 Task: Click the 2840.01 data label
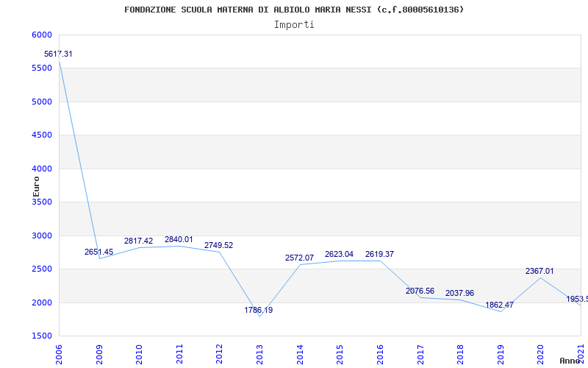[179, 240]
